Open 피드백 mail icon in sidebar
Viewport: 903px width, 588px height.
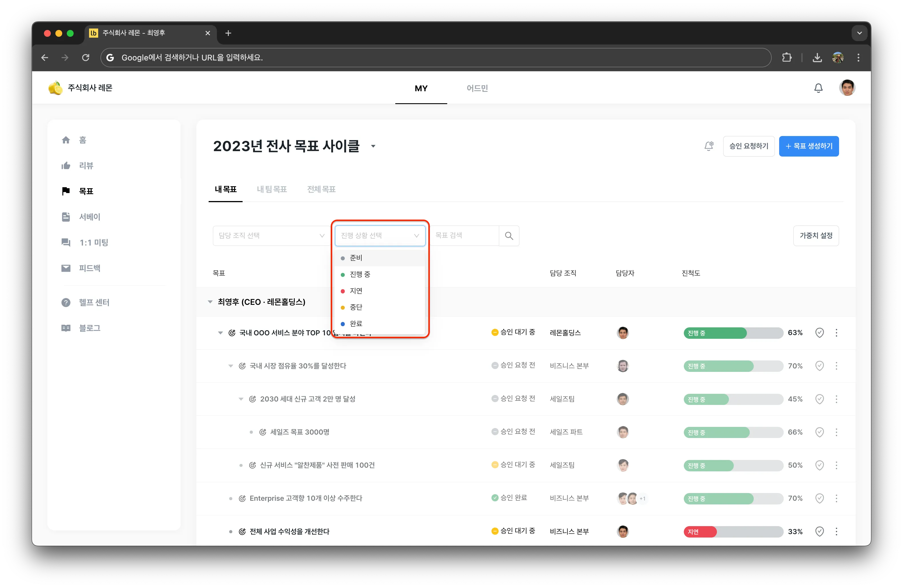(x=66, y=268)
